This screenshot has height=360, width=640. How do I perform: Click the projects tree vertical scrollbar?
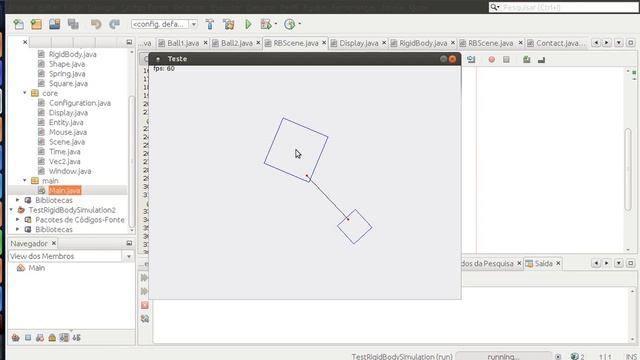pos(131,161)
